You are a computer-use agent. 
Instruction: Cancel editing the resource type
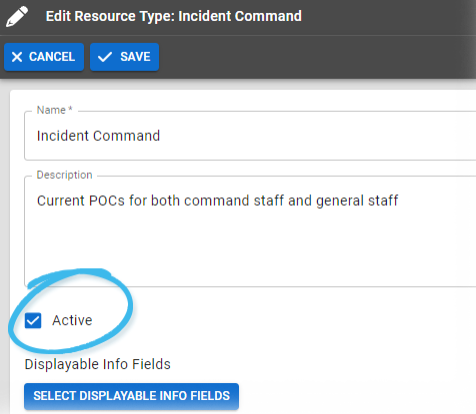click(x=44, y=57)
